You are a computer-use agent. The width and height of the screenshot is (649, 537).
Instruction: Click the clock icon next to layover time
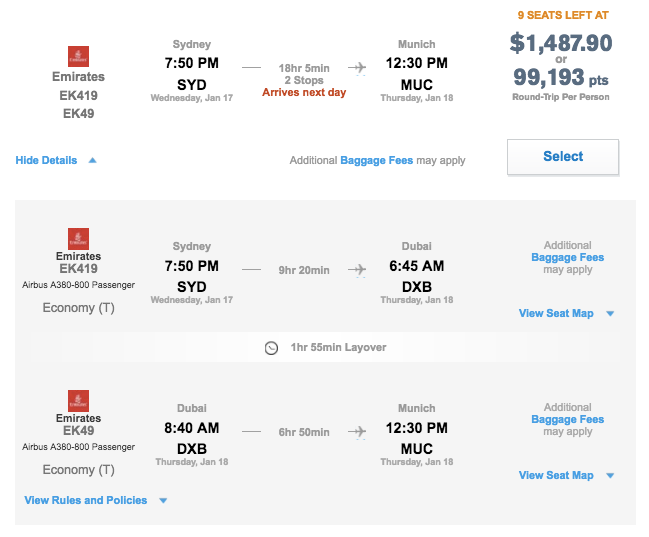271,348
